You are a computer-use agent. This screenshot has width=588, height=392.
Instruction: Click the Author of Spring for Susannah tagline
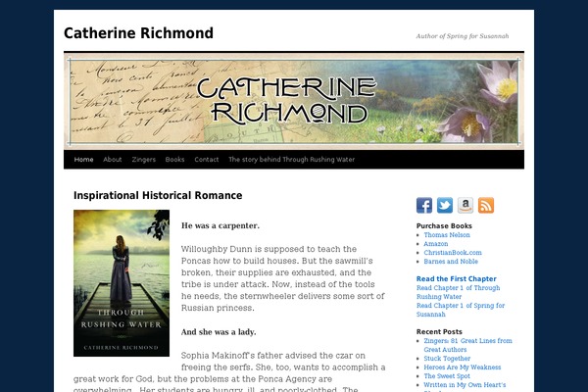tap(463, 36)
